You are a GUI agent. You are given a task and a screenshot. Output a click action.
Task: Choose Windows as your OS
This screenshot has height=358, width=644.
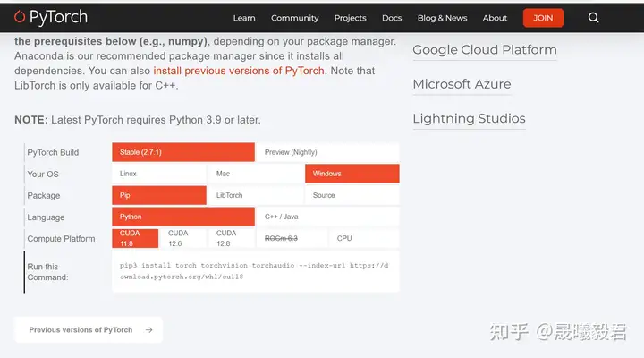click(352, 174)
